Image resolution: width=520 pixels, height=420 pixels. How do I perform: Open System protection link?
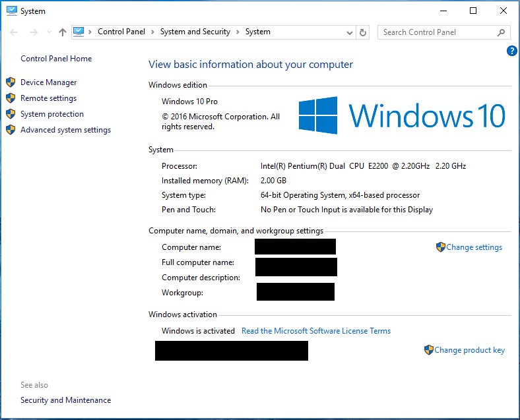52,114
